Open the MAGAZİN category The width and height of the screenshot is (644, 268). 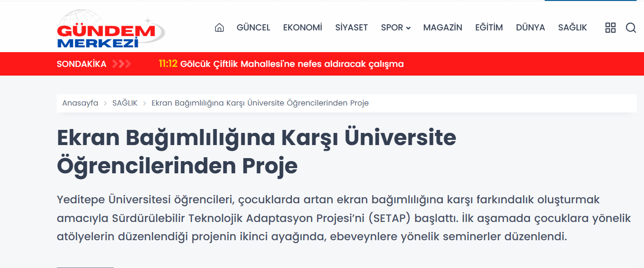tap(442, 28)
